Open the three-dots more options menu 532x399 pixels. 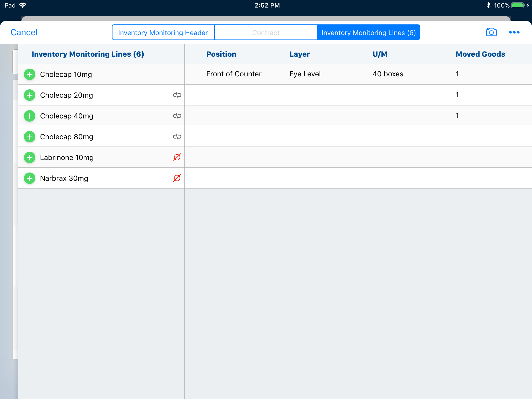pos(514,32)
